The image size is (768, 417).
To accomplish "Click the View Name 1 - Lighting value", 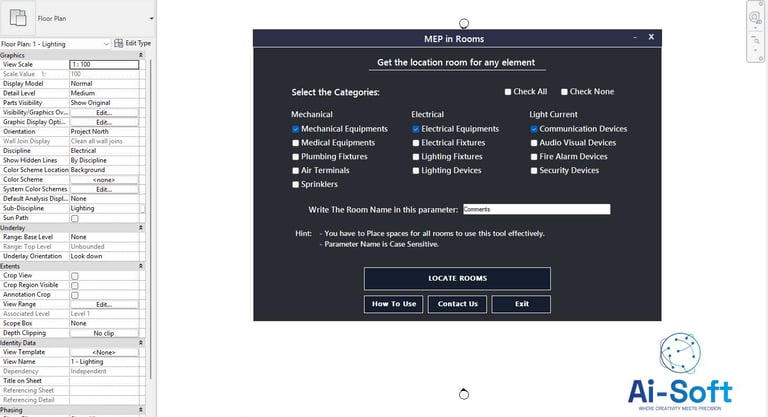I will pos(104,362).
